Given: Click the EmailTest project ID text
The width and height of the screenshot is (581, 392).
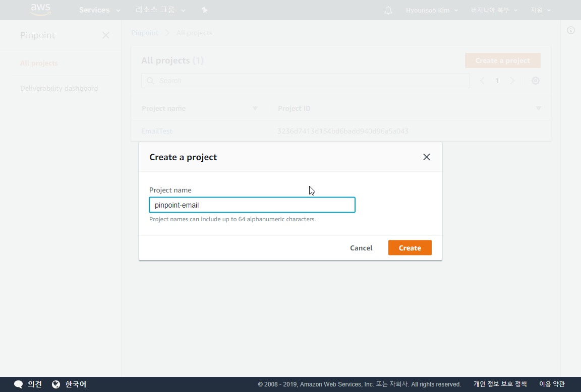Looking at the screenshot, I should coord(343,131).
